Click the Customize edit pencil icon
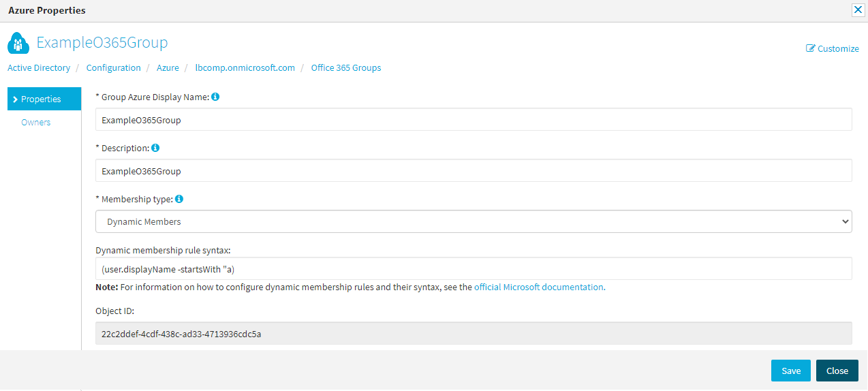 coord(811,48)
